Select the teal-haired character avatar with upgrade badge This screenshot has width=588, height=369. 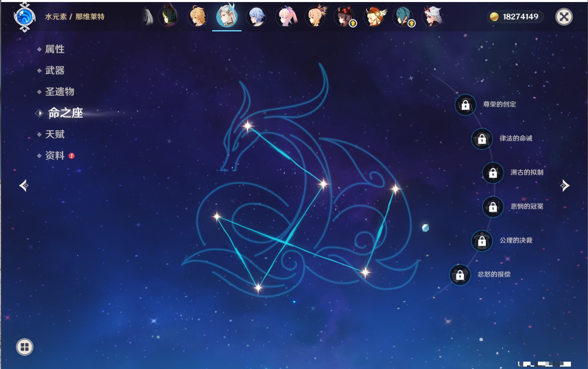[404, 17]
